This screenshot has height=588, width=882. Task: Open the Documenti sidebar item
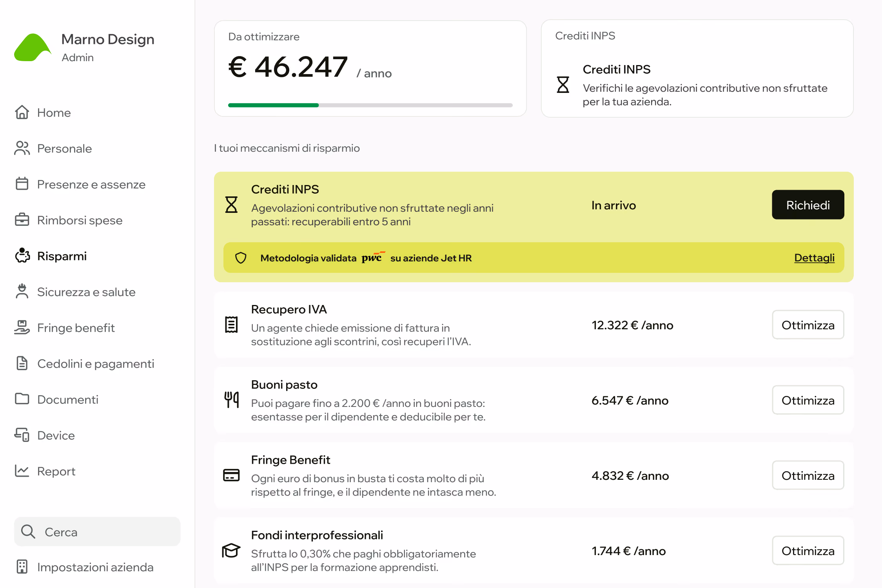(x=68, y=399)
